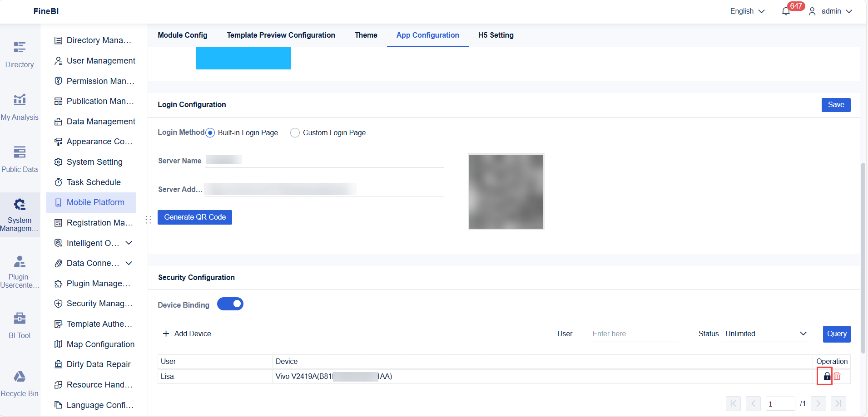The width and height of the screenshot is (868, 417).
Task: Click the Publication Management icon
Action: coord(58,101)
